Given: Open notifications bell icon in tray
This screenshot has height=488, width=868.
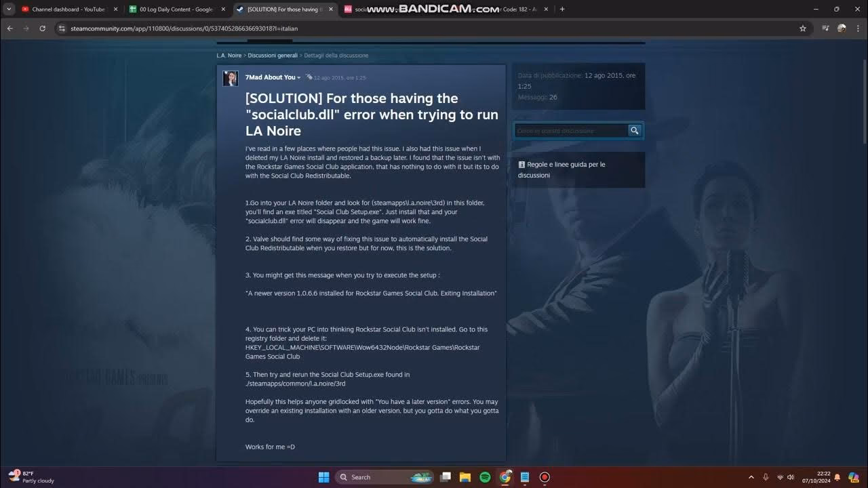Looking at the screenshot, I should [837, 477].
